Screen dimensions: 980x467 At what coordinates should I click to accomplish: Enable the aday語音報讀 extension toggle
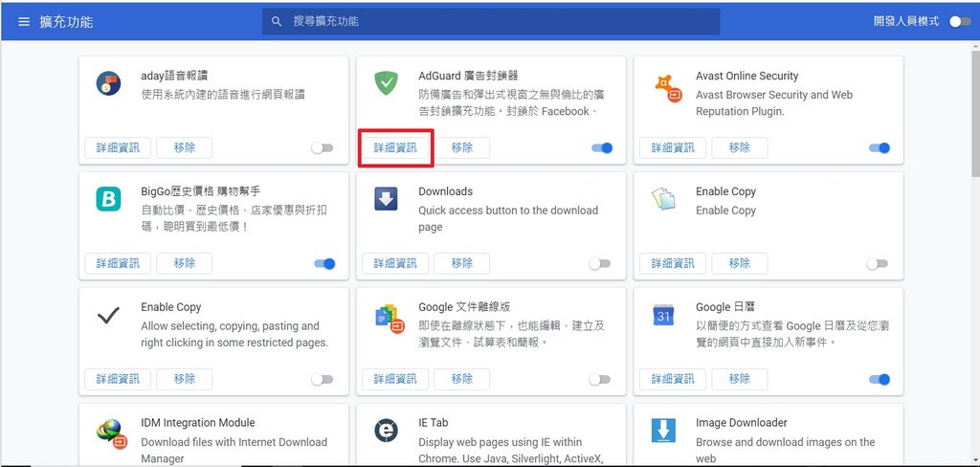322,148
